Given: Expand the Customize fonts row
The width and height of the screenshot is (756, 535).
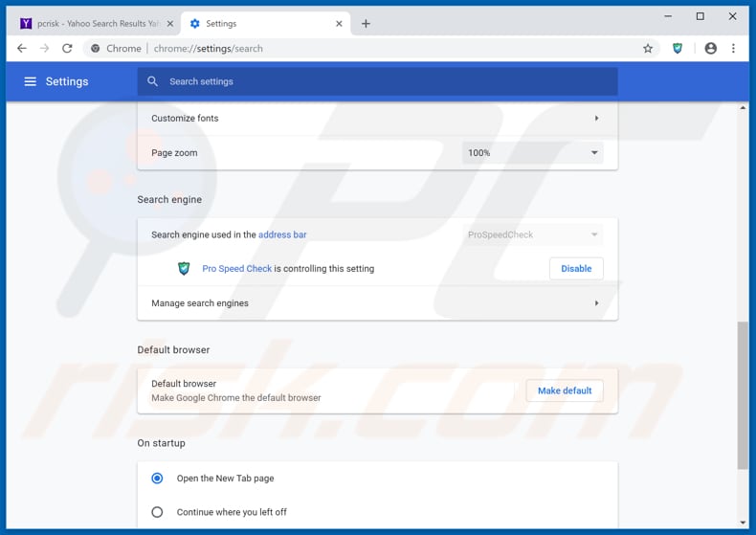Looking at the screenshot, I should point(377,118).
